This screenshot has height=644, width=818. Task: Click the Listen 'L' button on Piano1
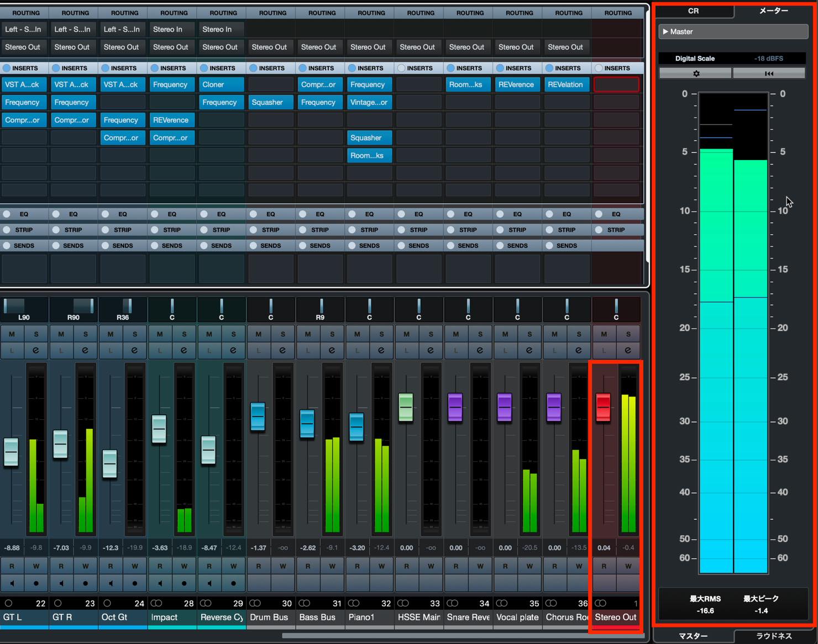tap(357, 350)
